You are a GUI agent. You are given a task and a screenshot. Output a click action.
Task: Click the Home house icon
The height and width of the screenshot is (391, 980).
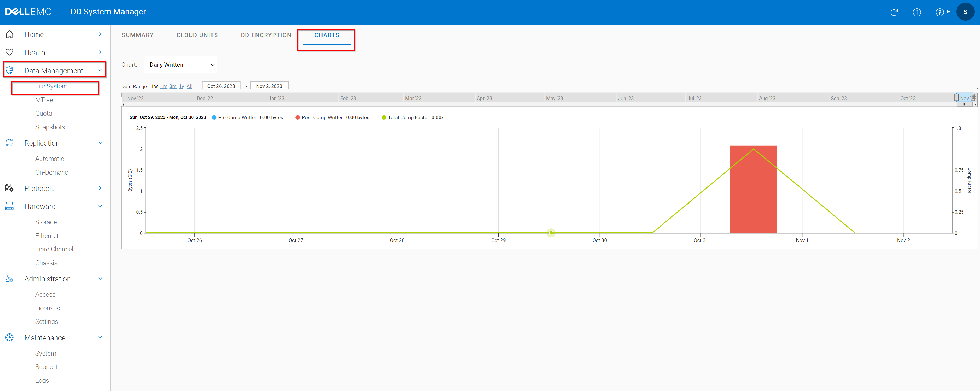coord(10,35)
